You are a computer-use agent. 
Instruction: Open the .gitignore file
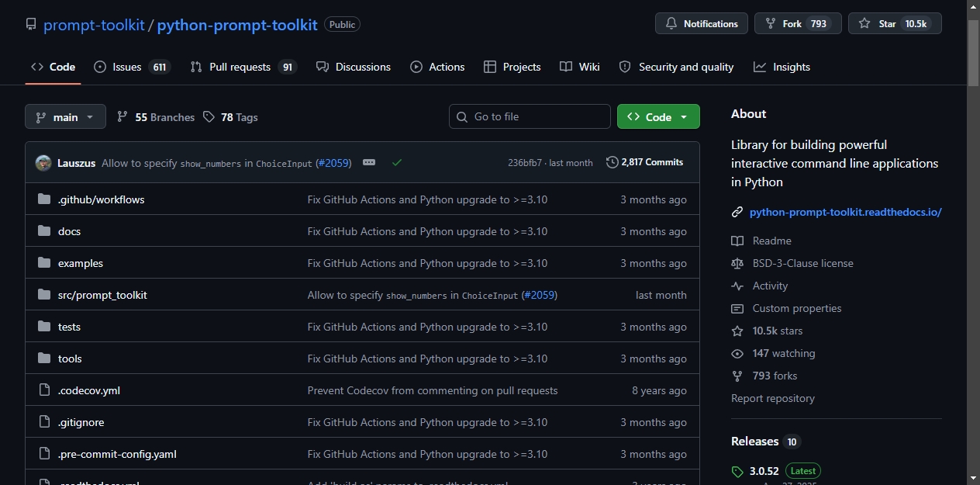click(81, 422)
